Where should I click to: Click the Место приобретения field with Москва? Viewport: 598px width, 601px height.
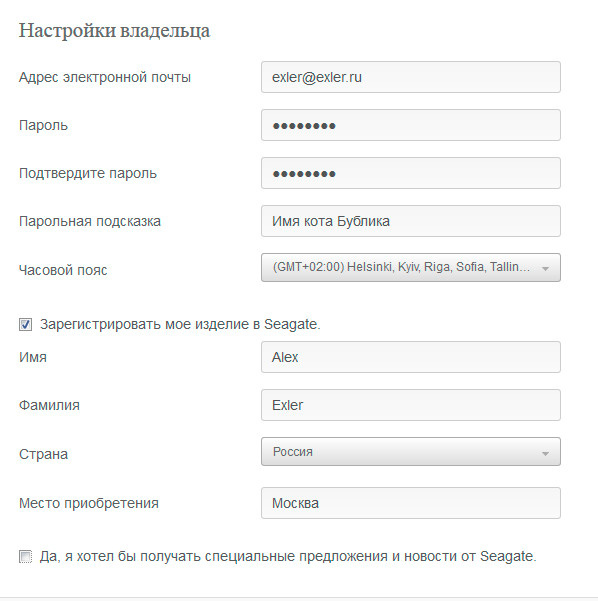(411, 503)
